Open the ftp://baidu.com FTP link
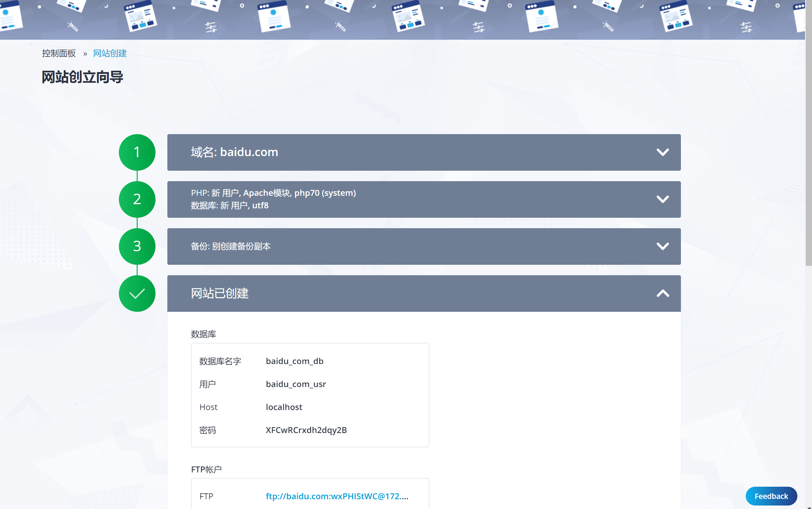Image resolution: width=812 pixels, height=509 pixels. click(x=337, y=496)
